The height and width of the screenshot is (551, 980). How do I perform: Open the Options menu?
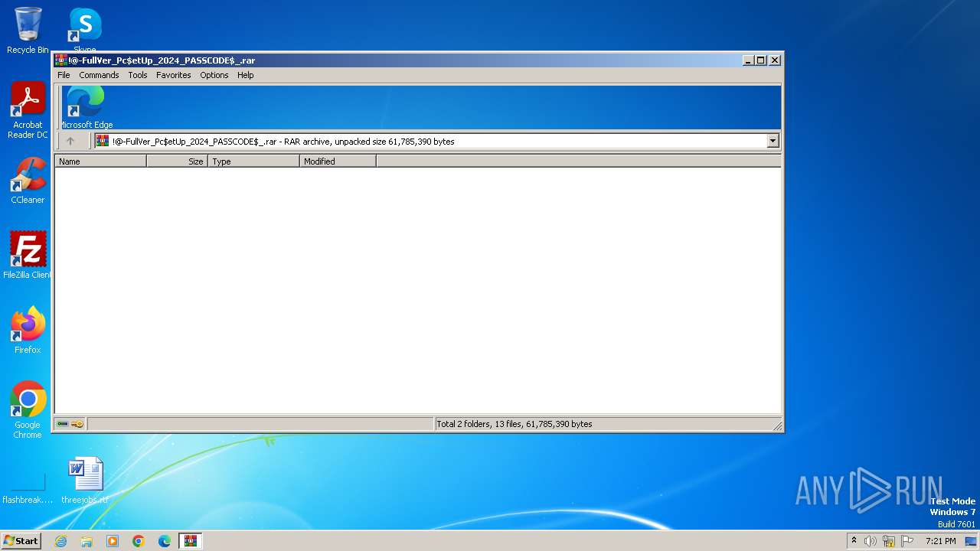(x=214, y=75)
